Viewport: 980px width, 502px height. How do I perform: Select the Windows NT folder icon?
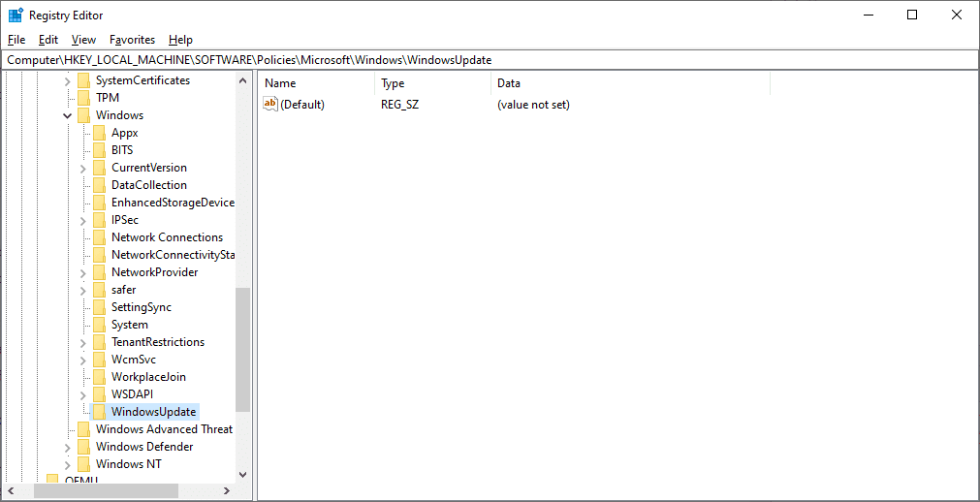click(x=83, y=465)
